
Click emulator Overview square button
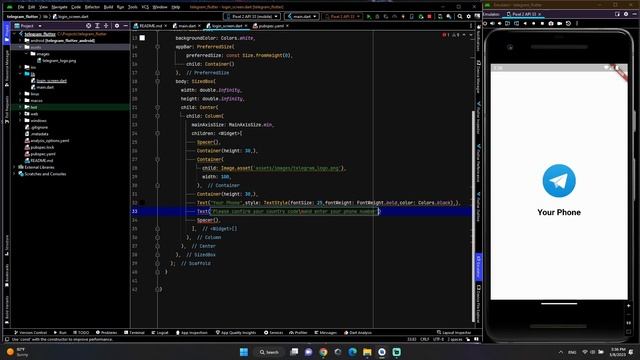542,24
